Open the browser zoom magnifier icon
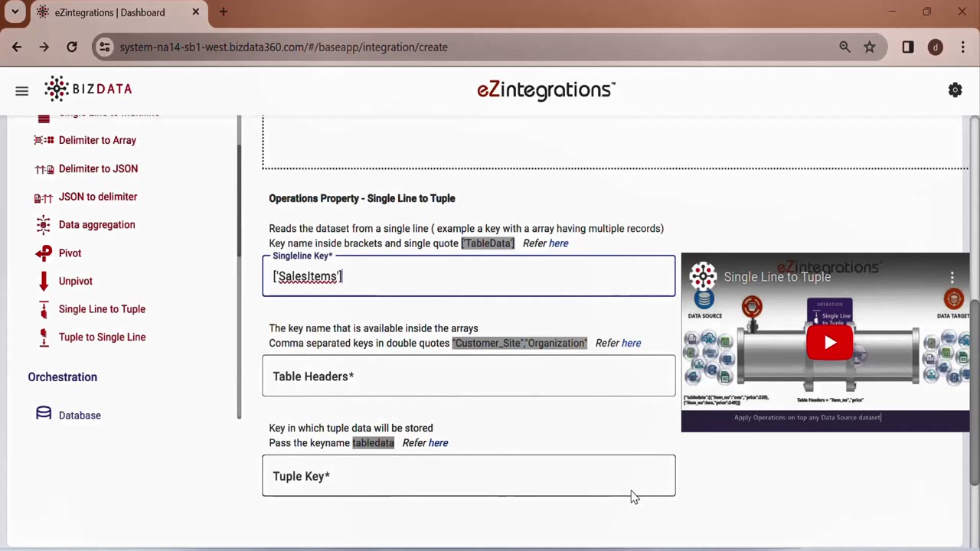The width and height of the screenshot is (980, 551). 844,47
